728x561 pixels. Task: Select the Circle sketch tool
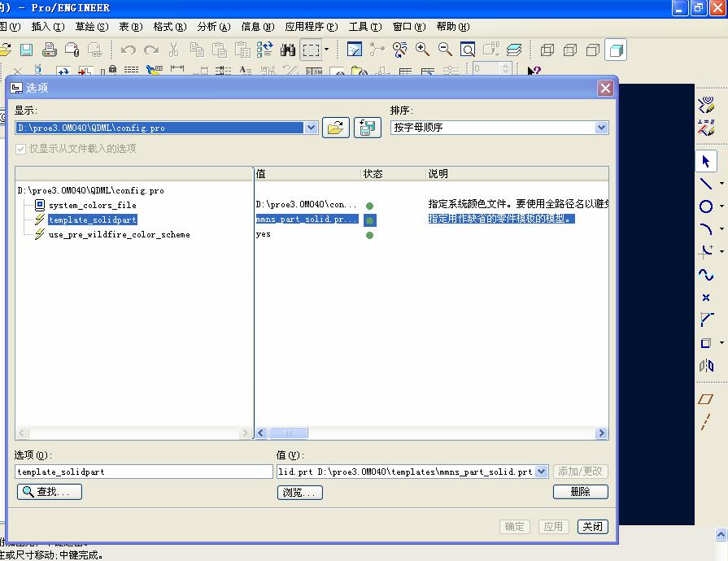click(x=706, y=207)
